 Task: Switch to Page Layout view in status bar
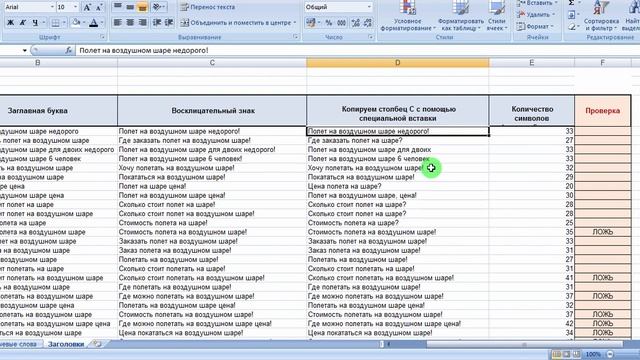pyautogui.click(x=567, y=354)
